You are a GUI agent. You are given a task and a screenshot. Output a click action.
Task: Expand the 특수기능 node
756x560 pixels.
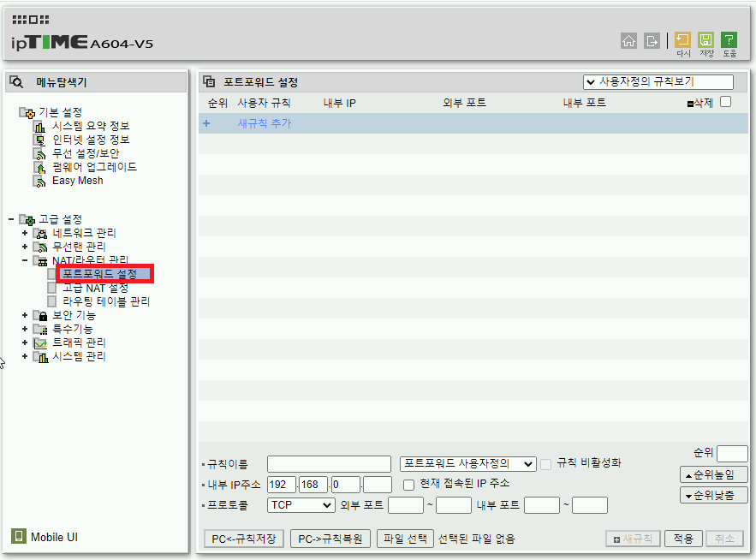click(25, 329)
